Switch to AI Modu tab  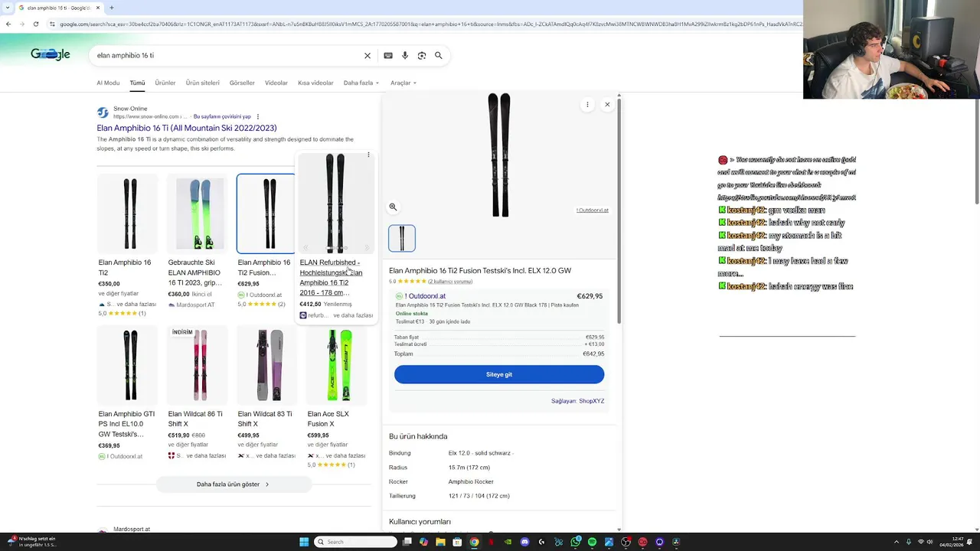click(108, 83)
